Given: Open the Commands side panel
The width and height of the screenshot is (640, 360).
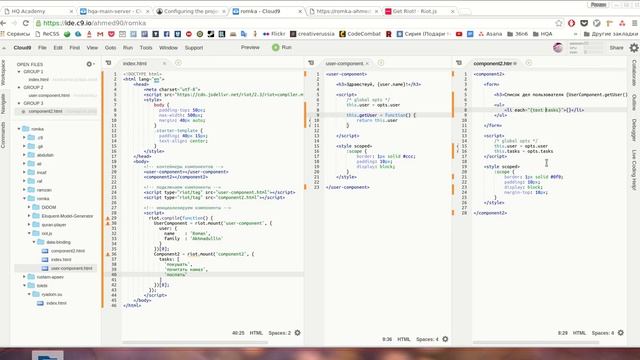Looking at the screenshot, I should click(4, 135).
